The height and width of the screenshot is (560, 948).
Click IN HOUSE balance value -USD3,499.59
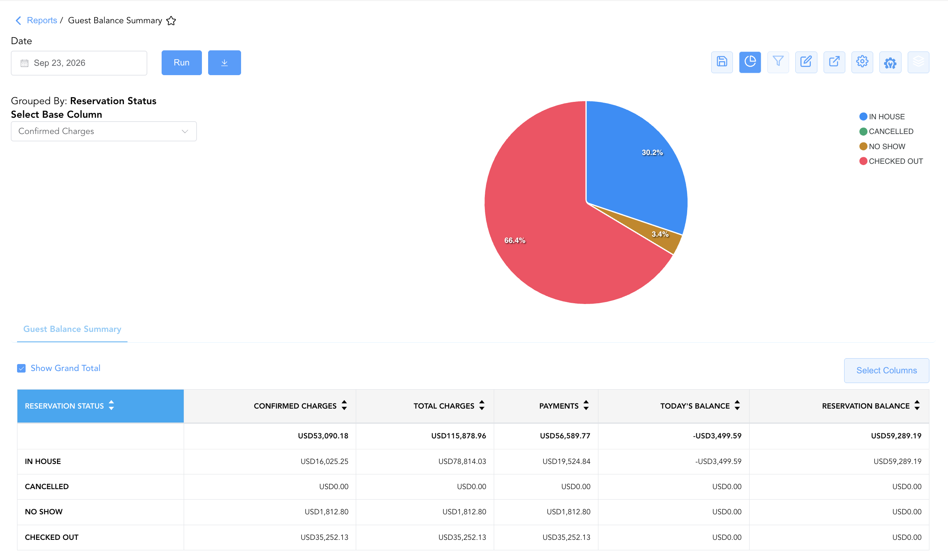[x=718, y=462]
